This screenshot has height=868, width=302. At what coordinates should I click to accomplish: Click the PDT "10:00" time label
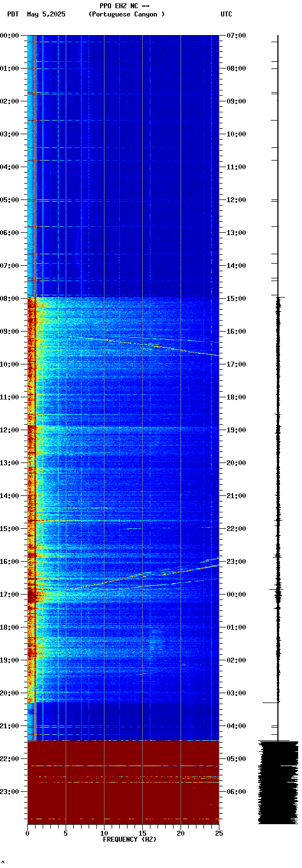pos(10,364)
